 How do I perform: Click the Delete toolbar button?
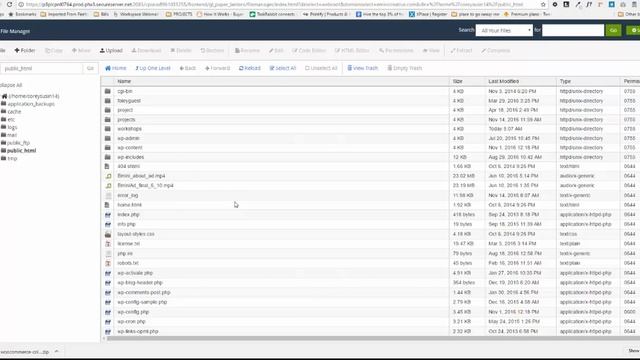(x=181, y=51)
